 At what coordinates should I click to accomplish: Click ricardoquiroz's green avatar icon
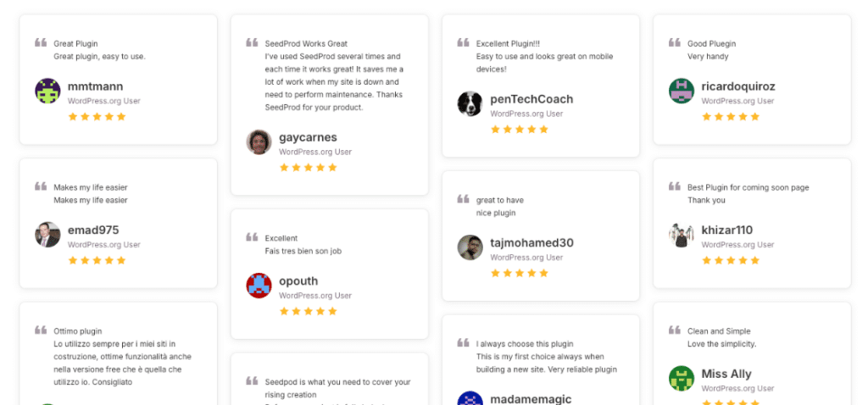681,91
